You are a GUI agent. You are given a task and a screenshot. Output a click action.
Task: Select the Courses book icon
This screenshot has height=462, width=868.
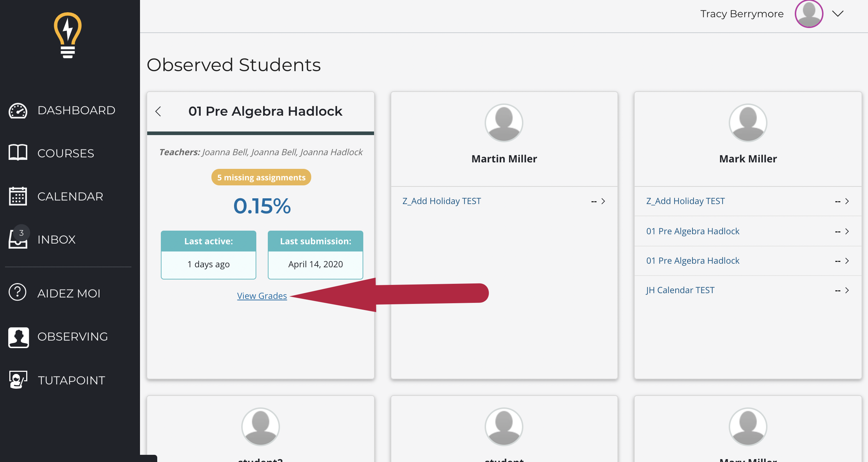18,153
